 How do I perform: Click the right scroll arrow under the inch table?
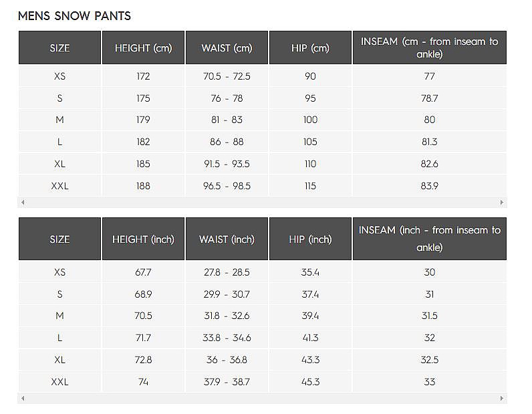point(502,399)
